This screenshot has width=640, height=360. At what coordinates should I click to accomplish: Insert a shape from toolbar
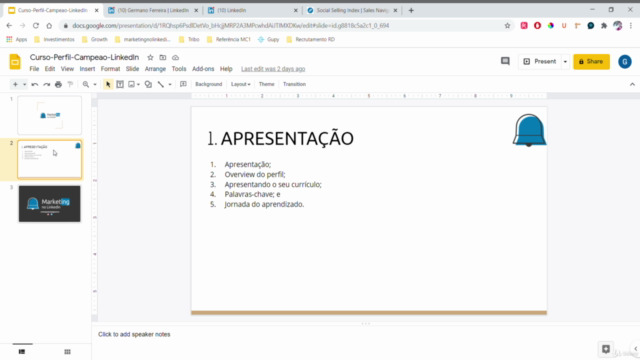click(x=148, y=84)
